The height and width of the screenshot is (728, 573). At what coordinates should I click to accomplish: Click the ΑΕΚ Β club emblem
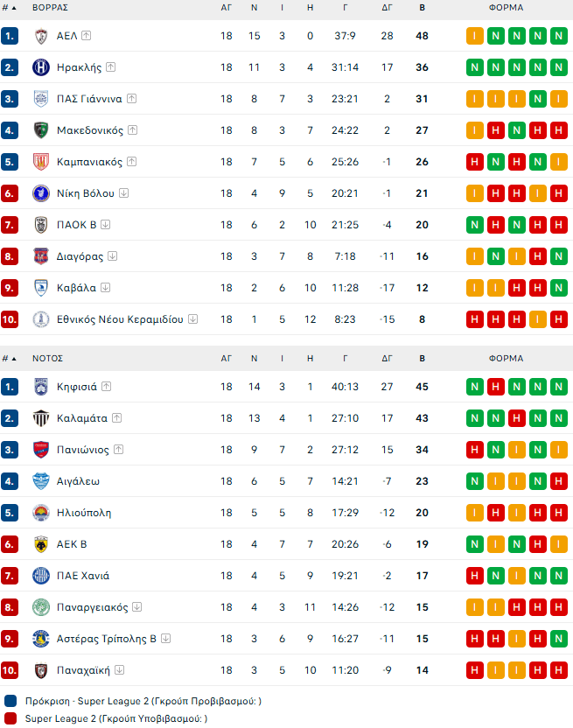coord(40,544)
